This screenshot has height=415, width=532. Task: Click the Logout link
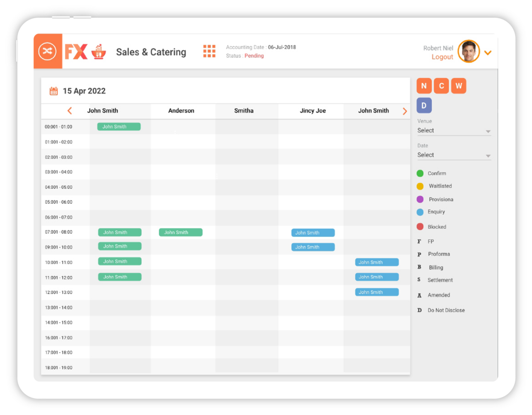[442, 57]
